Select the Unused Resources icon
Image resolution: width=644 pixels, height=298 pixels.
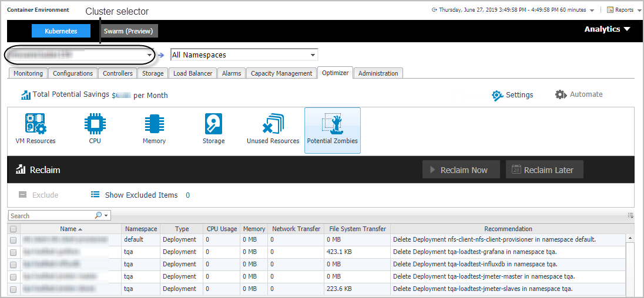[x=273, y=124]
